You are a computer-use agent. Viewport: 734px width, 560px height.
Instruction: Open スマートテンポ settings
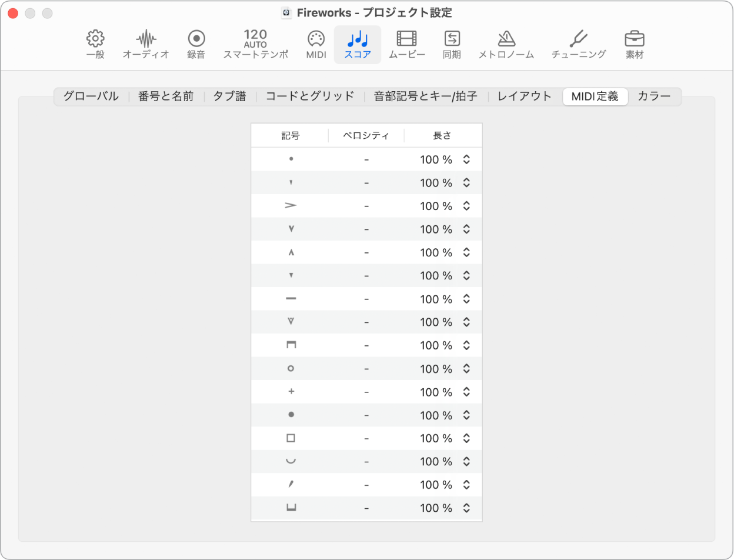(x=255, y=44)
